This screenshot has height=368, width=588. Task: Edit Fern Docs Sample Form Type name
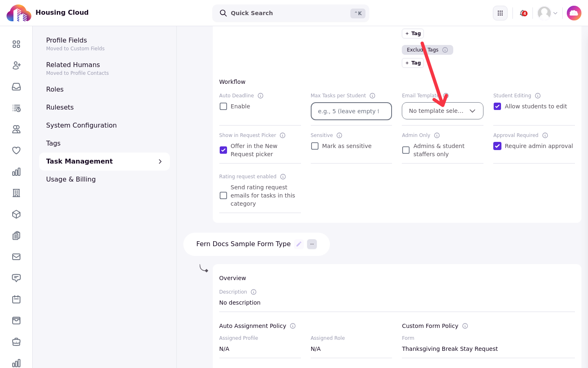pyautogui.click(x=299, y=244)
